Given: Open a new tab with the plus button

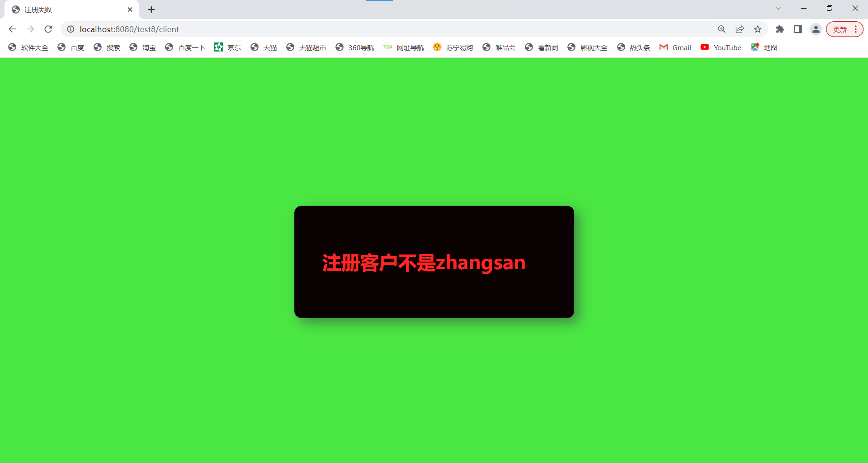Looking at the screenshot, I should [151, 9].
